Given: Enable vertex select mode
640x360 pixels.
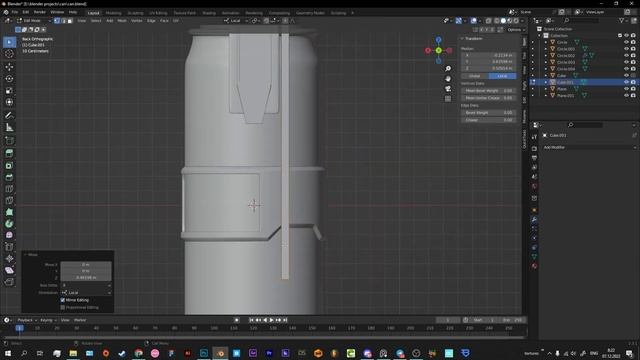Looking at the screenshot, I should [x=57, y=20].
